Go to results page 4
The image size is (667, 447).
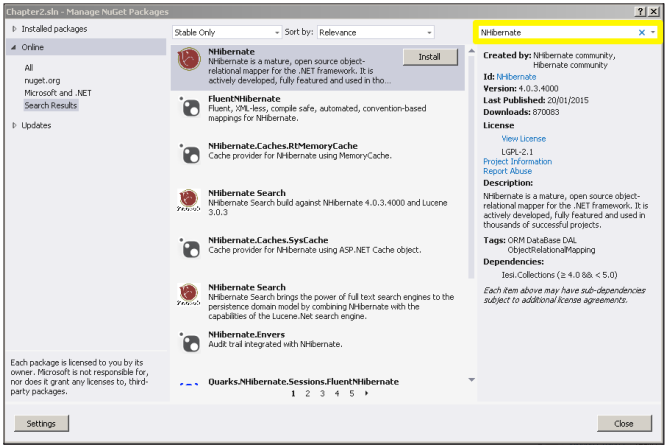click(337, 394)
